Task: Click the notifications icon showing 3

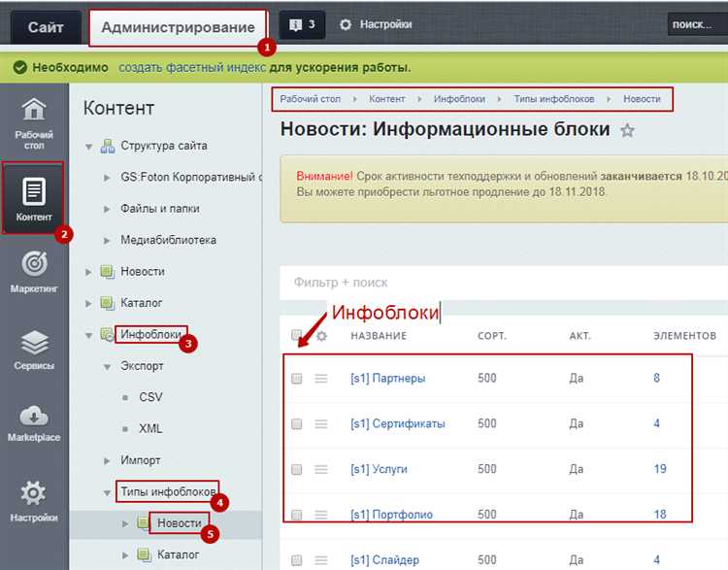Action: pyautogui.click(x=302, y=24)
